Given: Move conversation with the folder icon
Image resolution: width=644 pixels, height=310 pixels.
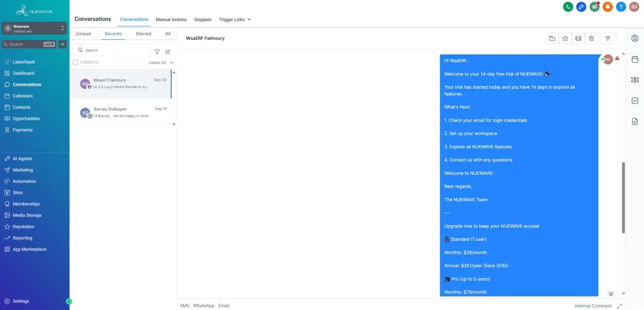Looking at the screenshot, I should (552, 38).
